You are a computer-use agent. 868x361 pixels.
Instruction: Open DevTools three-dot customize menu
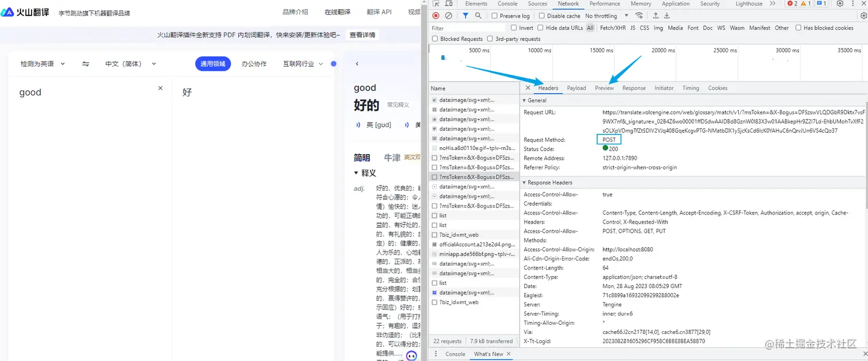[854, 3]
